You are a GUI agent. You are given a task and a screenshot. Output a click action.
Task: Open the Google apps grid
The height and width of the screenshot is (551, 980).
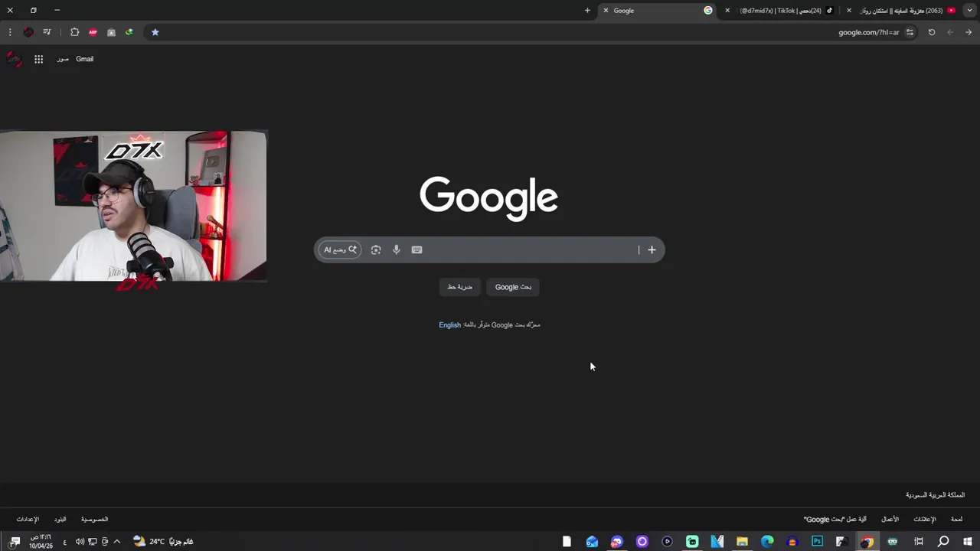click(38, 59)
